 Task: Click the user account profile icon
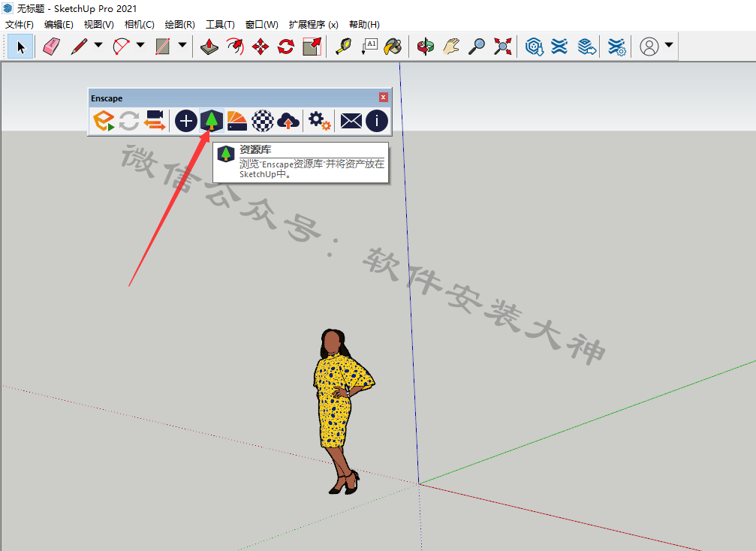pos(649,47)
